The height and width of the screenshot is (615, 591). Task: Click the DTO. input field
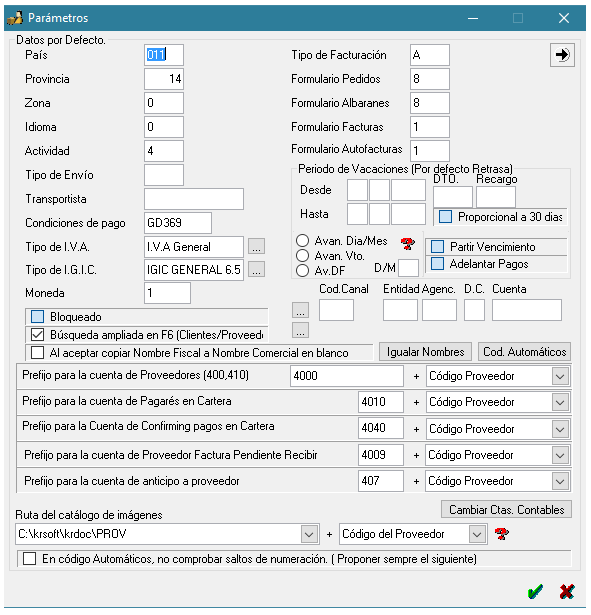453,197
